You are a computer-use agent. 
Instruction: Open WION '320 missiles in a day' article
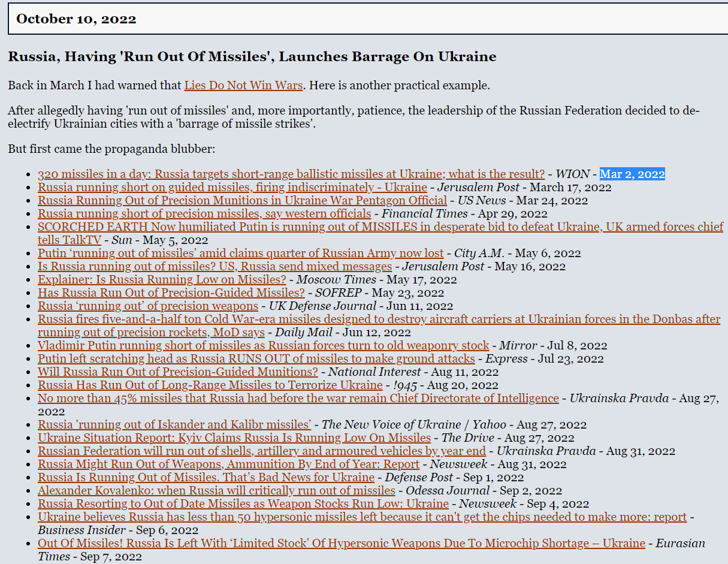(x=291, y=174)
